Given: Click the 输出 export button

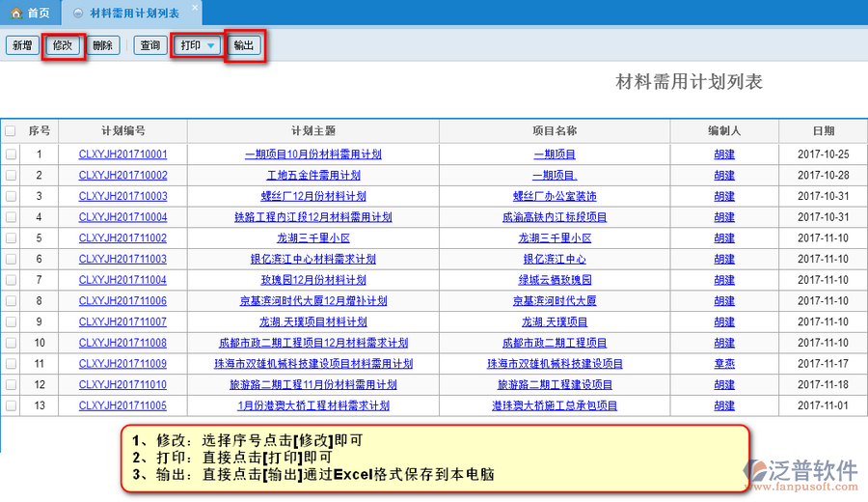Looking at the screenshot, I should point(244,45).
